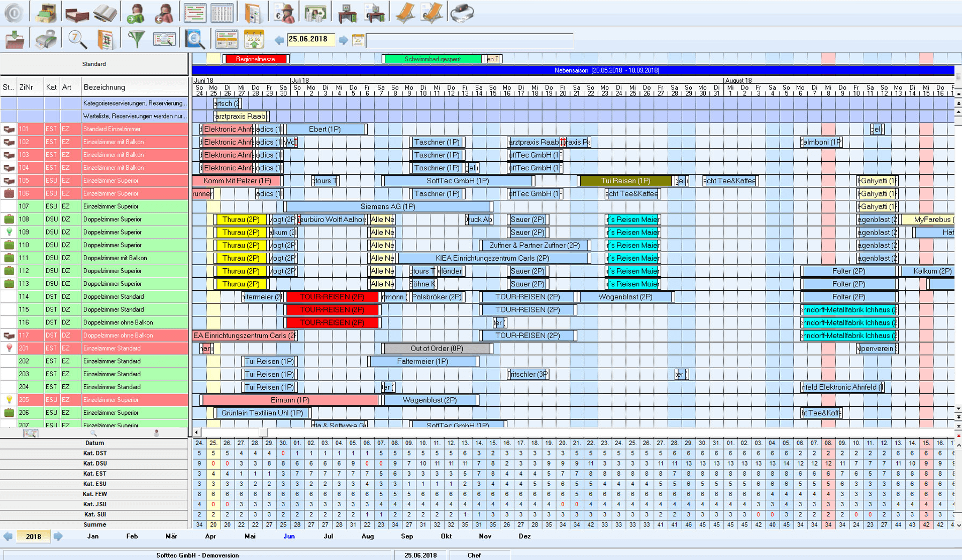962x560 pixels.
Task: Jump to today with 25.06 calendar icon
Action: (254, 40)
